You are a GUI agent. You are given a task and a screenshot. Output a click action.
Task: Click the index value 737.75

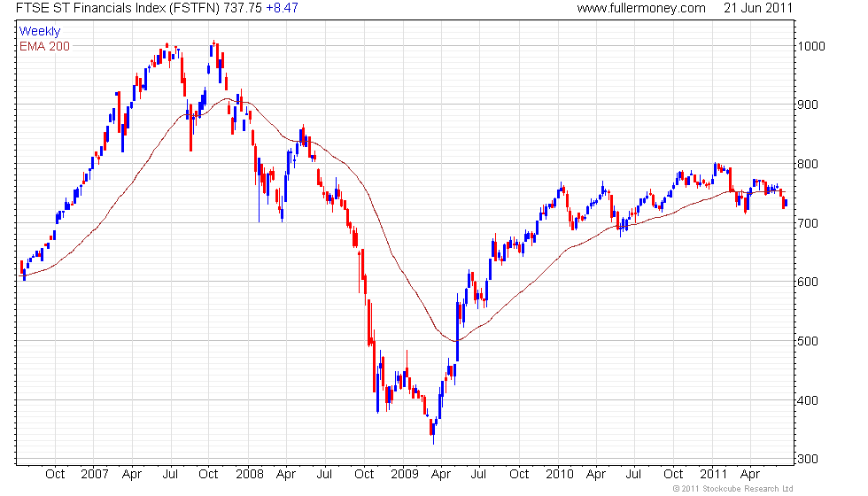pyautogui.click(x=243, y=8)
